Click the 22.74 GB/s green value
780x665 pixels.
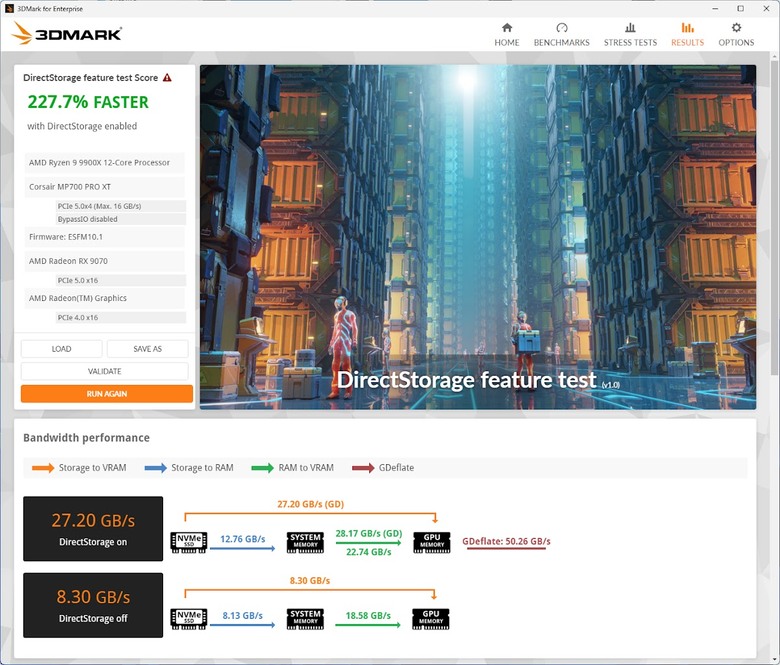(369, 552)
